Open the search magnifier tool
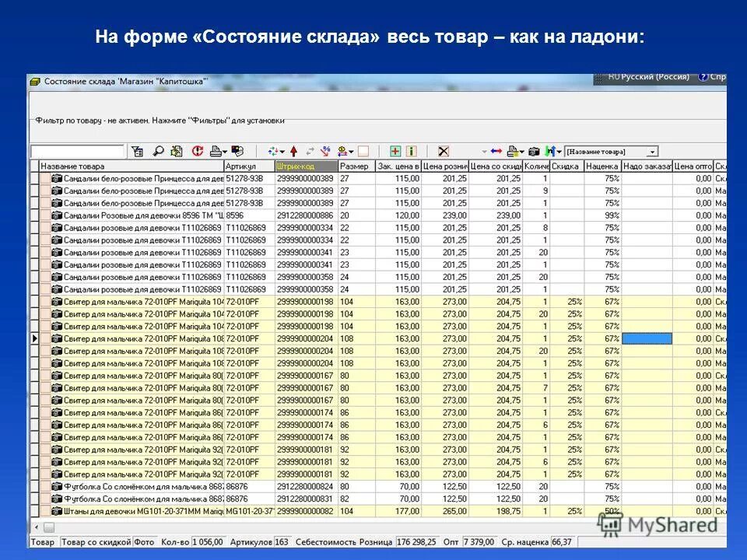 pyautogui.click(x=157, y=150)
